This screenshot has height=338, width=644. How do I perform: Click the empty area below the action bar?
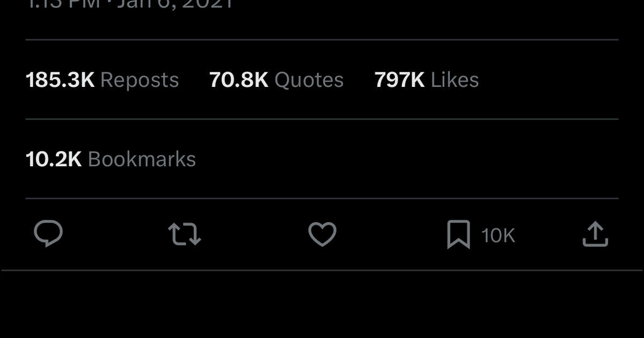point(322,305)
